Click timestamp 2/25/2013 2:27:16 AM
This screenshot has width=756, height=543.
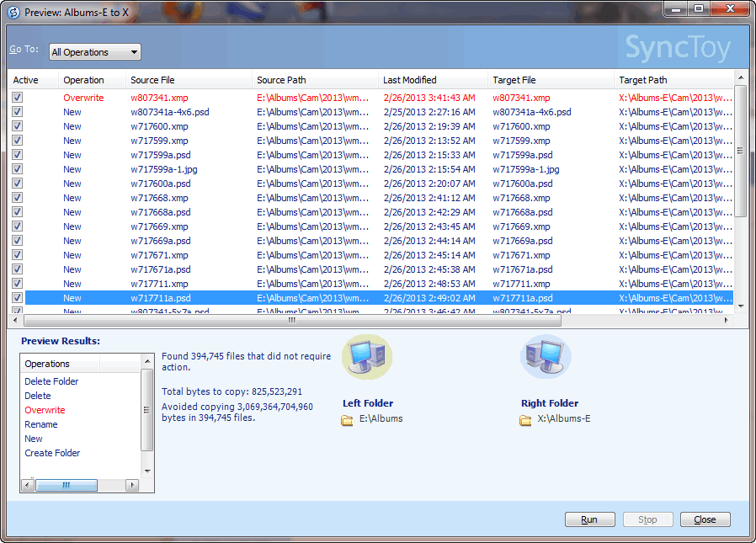click(x=429, y=112)
